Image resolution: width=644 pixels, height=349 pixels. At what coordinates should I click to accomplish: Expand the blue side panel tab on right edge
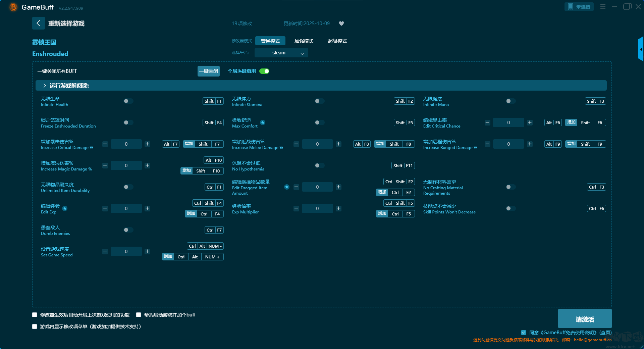click(x=641, y=49)
